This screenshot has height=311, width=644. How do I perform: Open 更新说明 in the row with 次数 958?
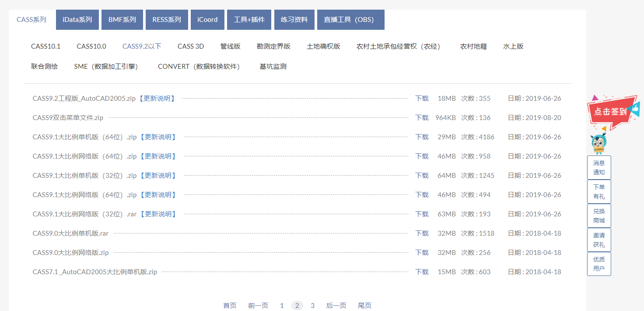(158, 156)
